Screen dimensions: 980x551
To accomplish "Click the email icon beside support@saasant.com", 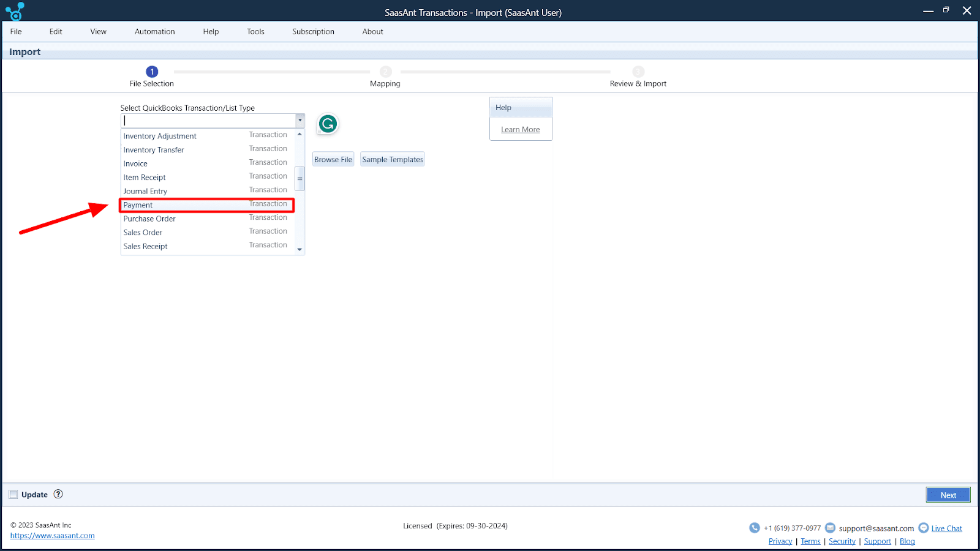I will point(830,528).
